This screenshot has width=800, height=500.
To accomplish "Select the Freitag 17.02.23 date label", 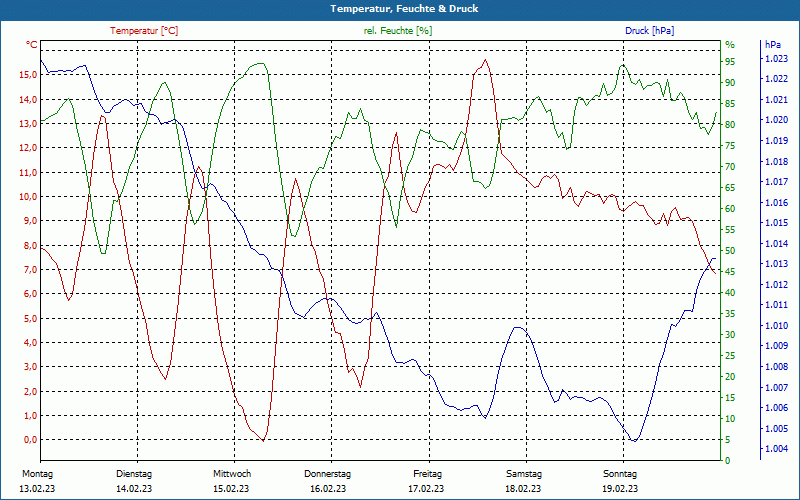I will pos(427,481).
